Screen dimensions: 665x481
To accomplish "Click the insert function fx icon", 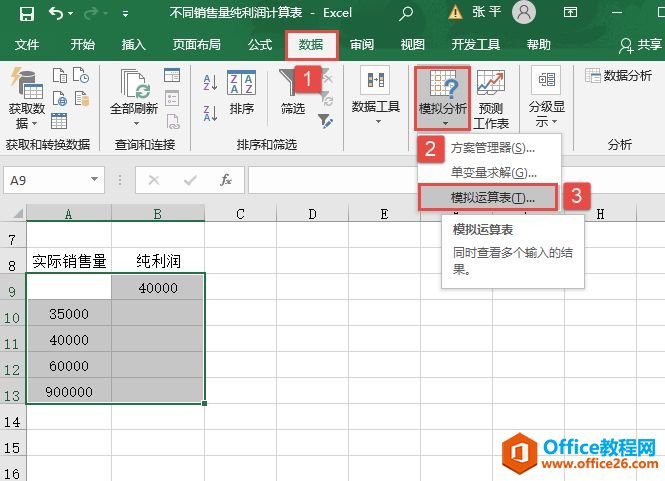I will [x=226, y=180].
